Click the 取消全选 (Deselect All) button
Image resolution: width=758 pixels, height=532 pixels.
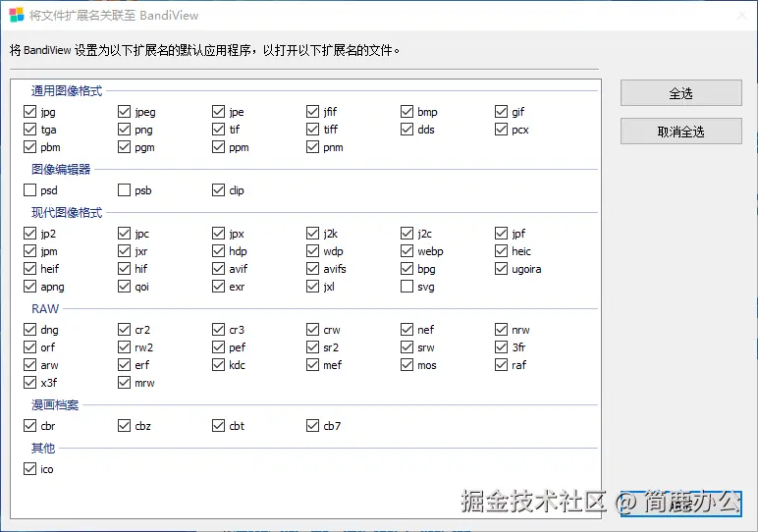click(x=680, y=132)
